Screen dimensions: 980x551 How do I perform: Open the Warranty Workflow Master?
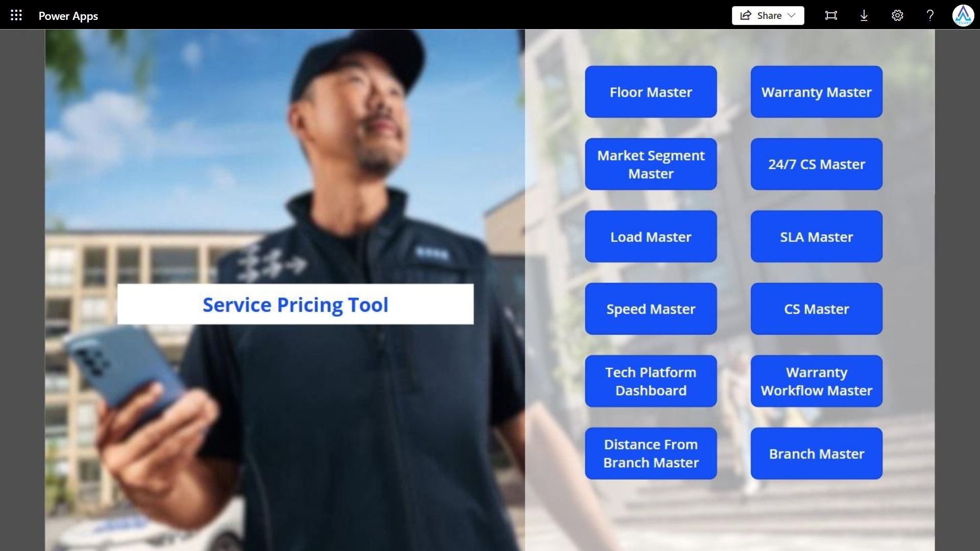click(x=816, y=381)
